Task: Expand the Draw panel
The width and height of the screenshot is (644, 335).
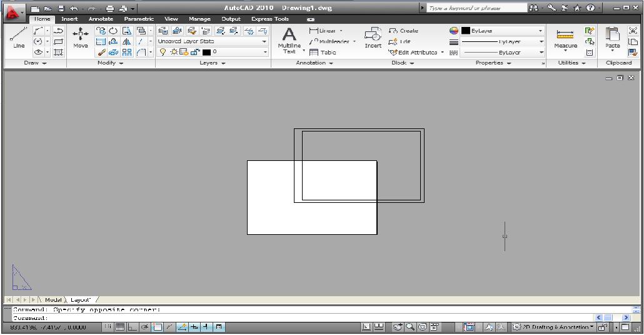Action: (35, 63)
